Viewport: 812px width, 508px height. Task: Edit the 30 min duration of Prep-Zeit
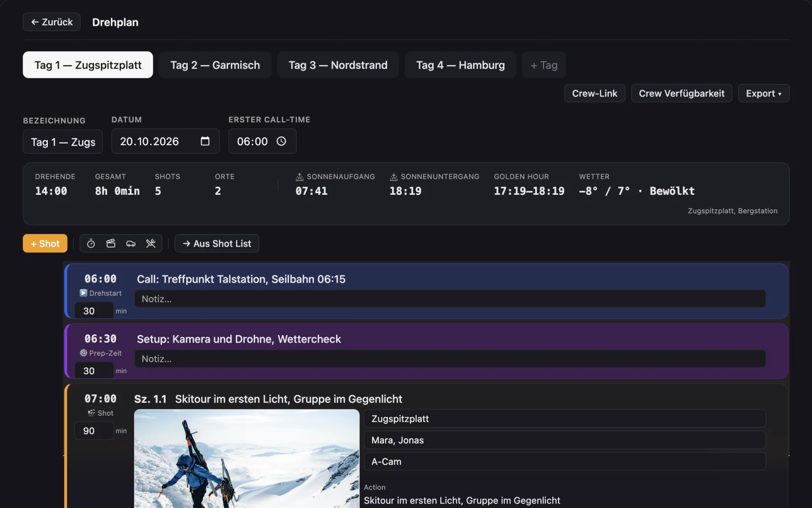[x=94, y=371]
